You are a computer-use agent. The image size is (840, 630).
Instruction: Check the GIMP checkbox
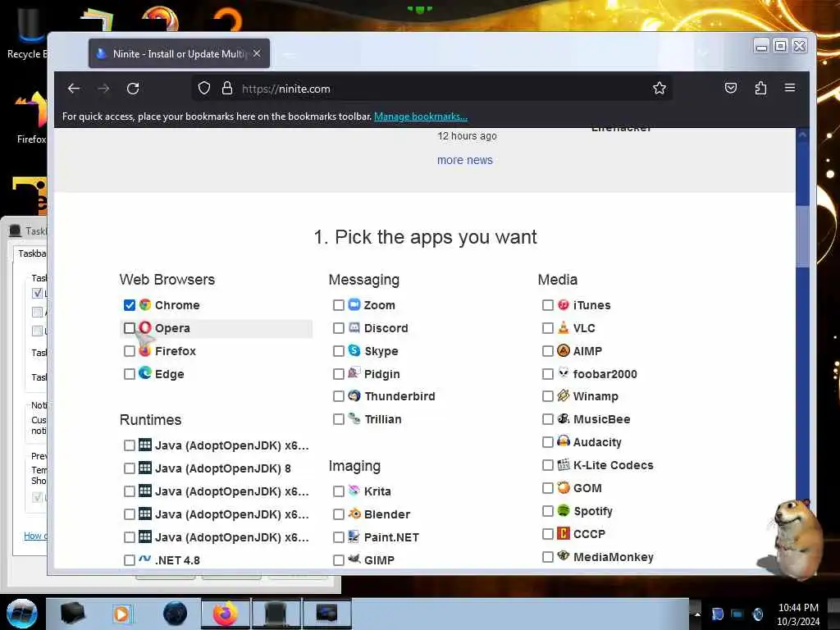click(x=339, y=560)
